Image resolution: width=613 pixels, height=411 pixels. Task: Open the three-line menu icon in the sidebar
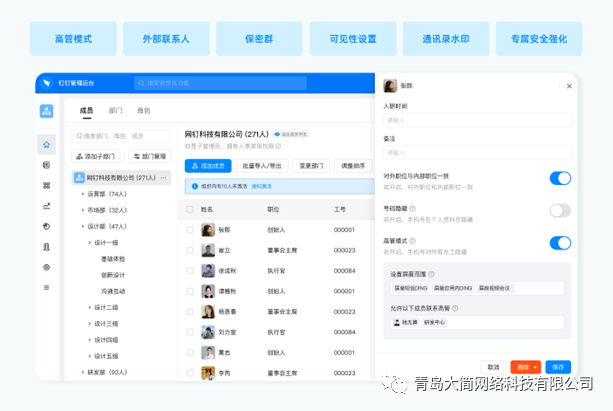pyautogui.click(x=47, y=287)
